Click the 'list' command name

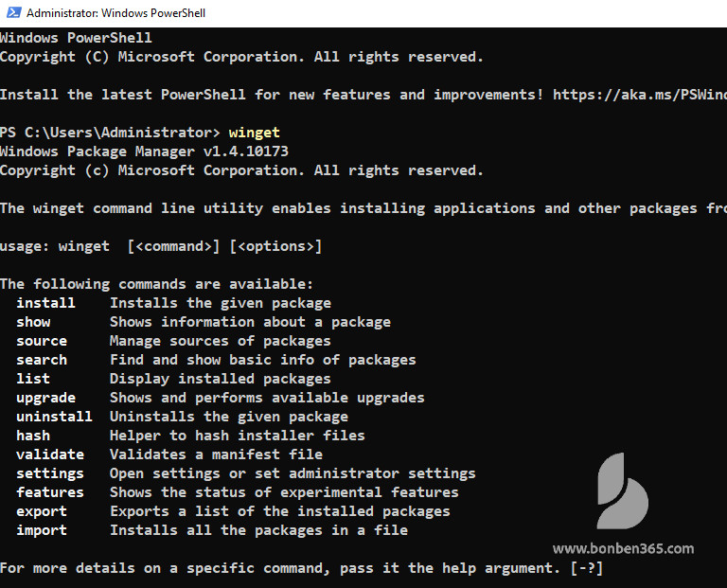coord(33,379)
